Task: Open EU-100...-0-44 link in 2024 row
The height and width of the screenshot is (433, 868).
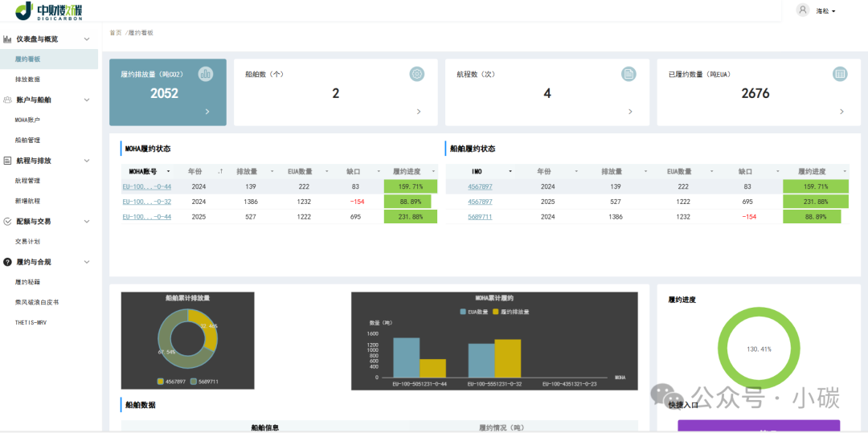Action: coord(147,187)
